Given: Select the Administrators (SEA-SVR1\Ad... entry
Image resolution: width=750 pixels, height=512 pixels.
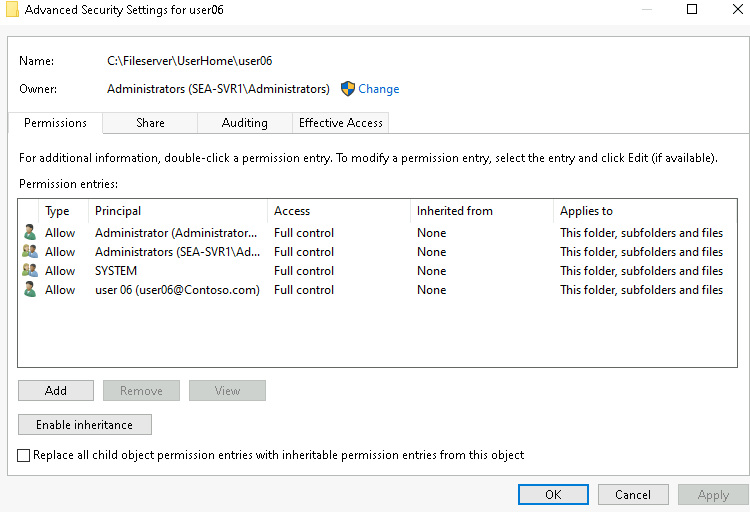Looking at the screenshot, I should (177, 252).
